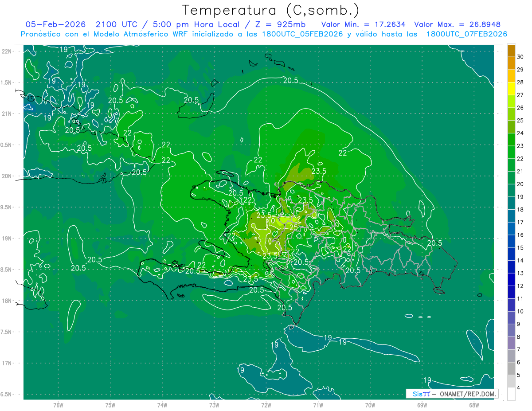This screenshot has height=411, width=532.
Task: Click the "SisTT" logo text in the credit box
Action: 421,394
